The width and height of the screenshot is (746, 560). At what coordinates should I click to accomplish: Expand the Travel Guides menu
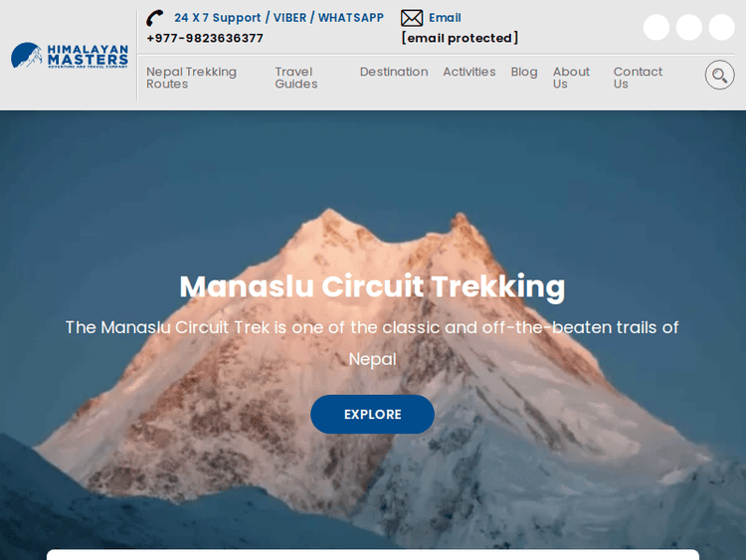[296, 78]
